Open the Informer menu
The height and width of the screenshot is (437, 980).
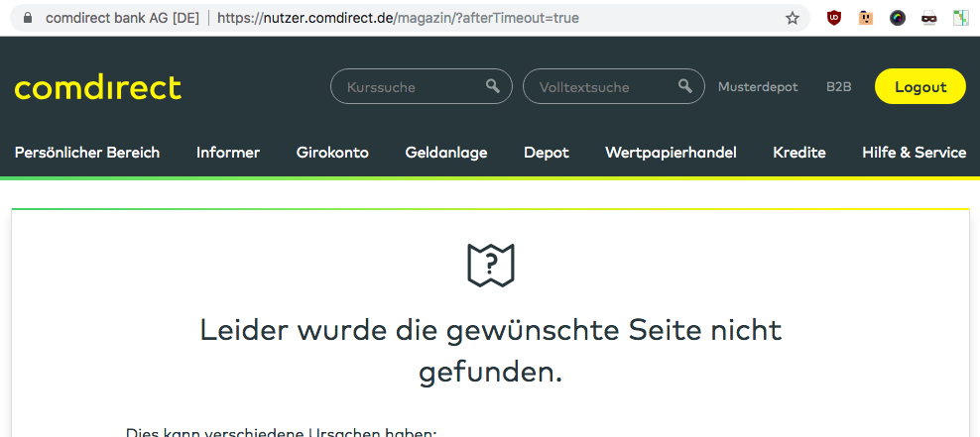point(228,153)
